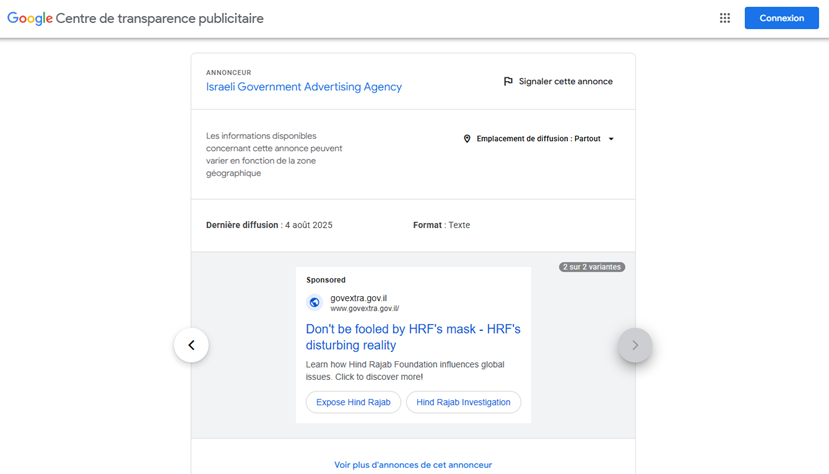Click Centre de transparence publicitaire title
The width and height of the screenshot is (829, 474).
point(160,18)
